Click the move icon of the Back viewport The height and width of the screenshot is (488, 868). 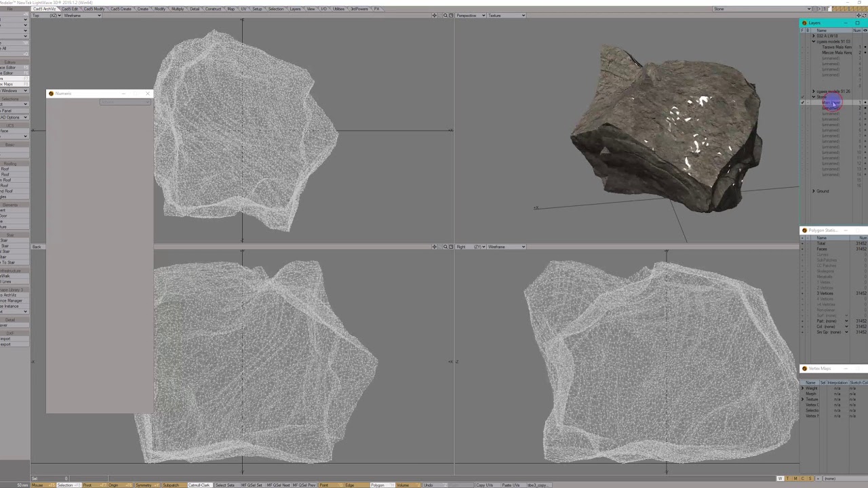point(434,246)
